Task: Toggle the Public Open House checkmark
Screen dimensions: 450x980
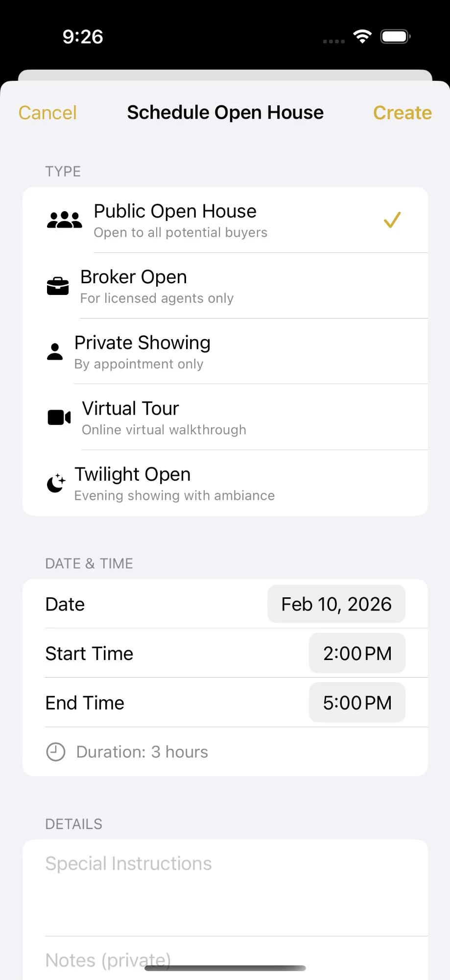Action: pyautogui.click(x=392, y=220)
